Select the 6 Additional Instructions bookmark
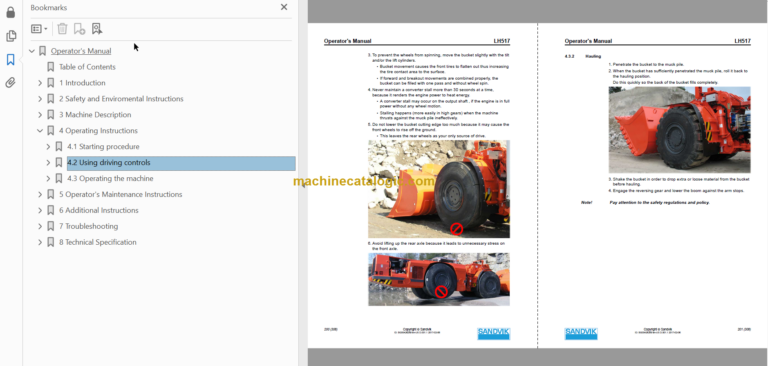 [x=99, y=210]
